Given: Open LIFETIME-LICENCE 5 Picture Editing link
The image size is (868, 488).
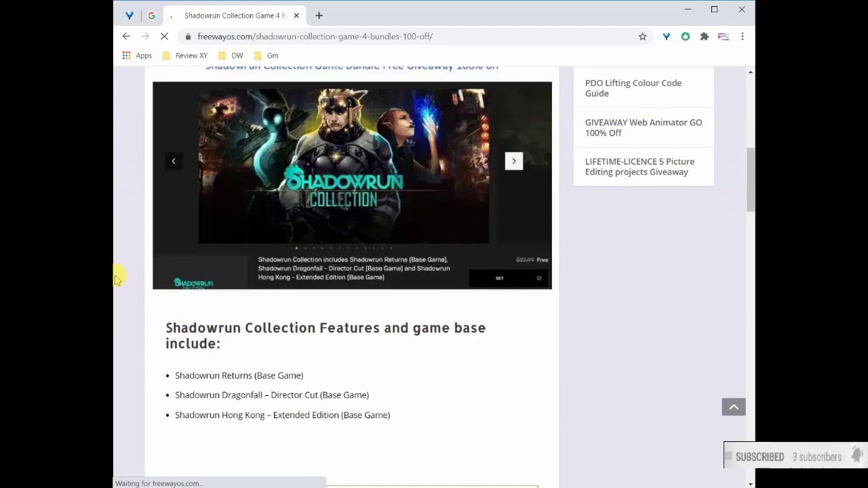Looking at the screenshot, I should [x=639, y=167].
